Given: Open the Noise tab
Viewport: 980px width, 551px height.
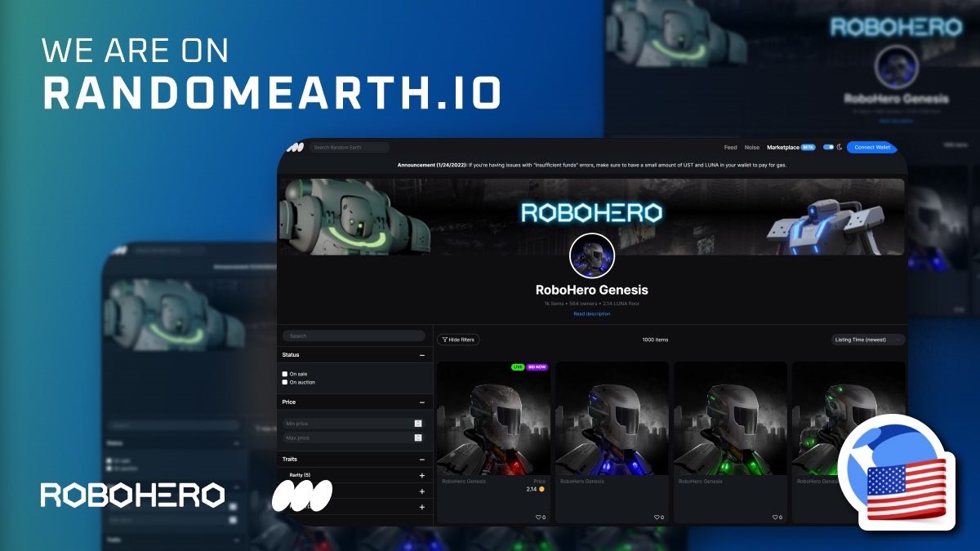Looking at the screenshot, I should tap(752, 148).
